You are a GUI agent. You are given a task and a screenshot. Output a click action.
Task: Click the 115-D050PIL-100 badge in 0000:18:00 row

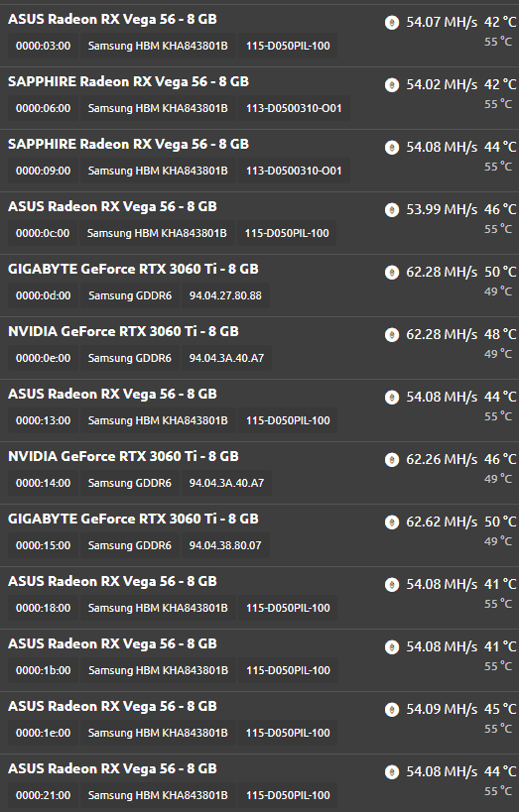[x=288, y=608]
